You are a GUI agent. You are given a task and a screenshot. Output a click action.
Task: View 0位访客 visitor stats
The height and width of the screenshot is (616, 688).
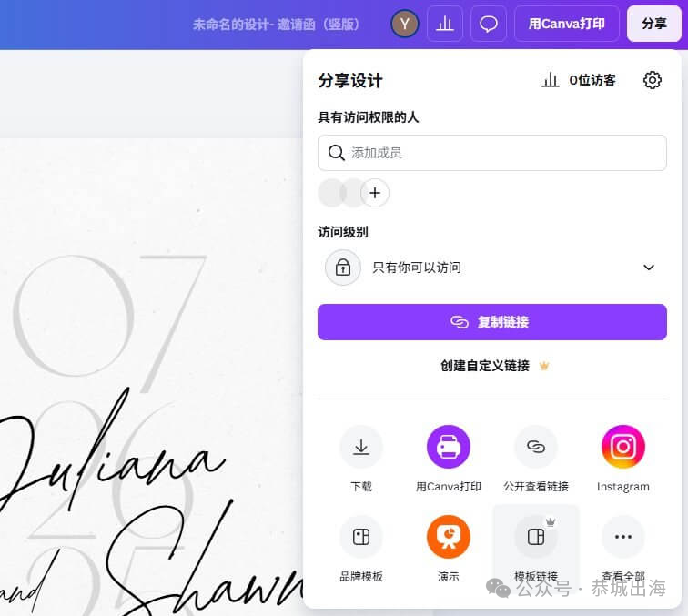click(x=579, y=80)
